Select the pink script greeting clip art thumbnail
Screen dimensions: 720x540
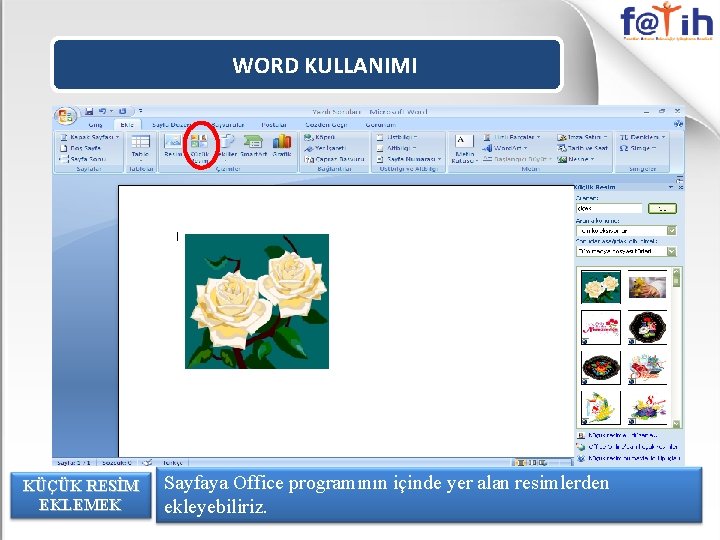(x=601, y=327)
